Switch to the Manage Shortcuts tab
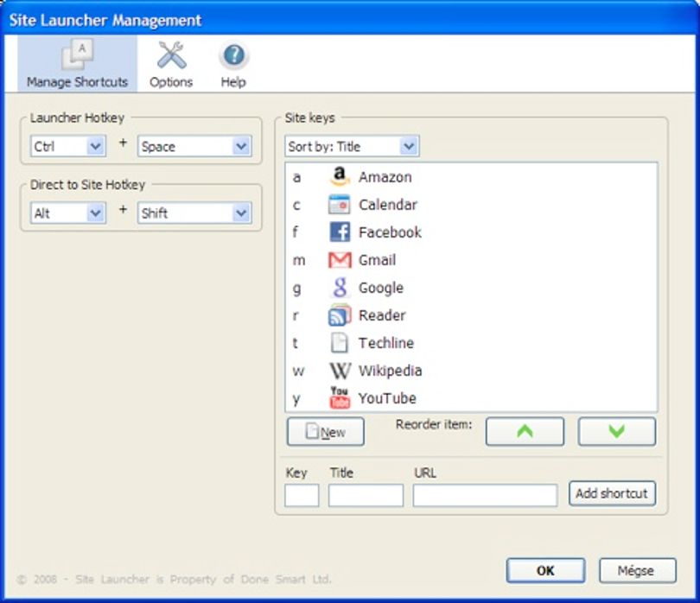This screenshot has height=603, width=700. click(x=77, y=64)
